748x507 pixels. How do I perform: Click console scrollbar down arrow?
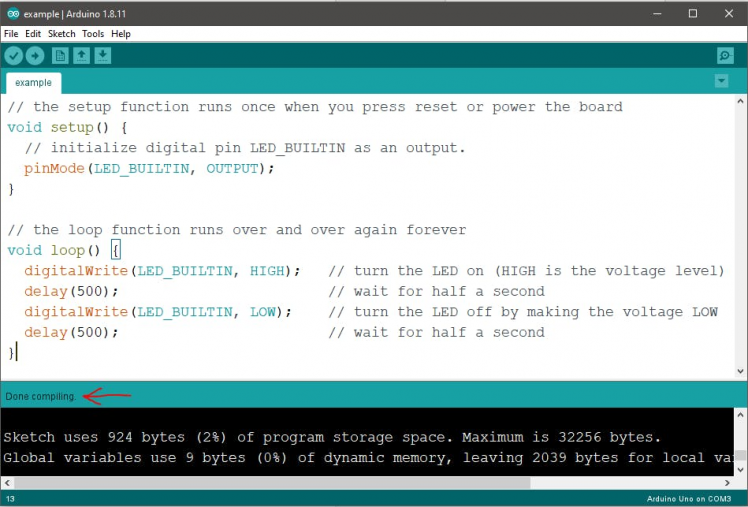click(x=740, y=470)
